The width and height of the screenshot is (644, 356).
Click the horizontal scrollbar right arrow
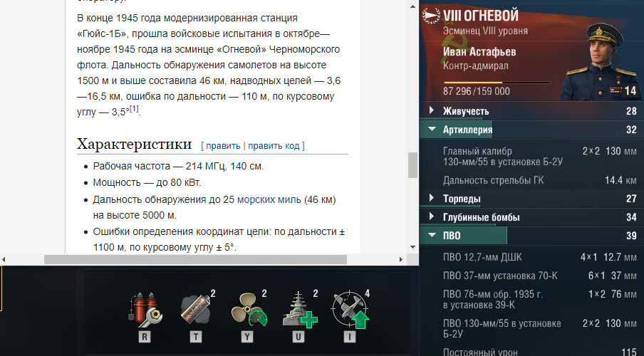click(401, 259)
